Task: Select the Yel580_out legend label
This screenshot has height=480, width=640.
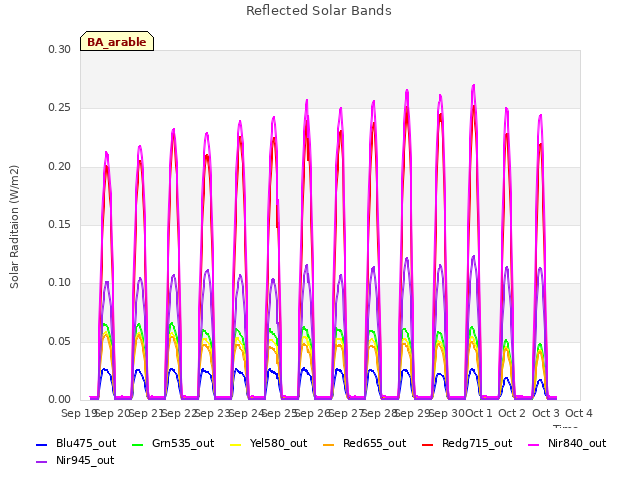Action: point(278,443)
